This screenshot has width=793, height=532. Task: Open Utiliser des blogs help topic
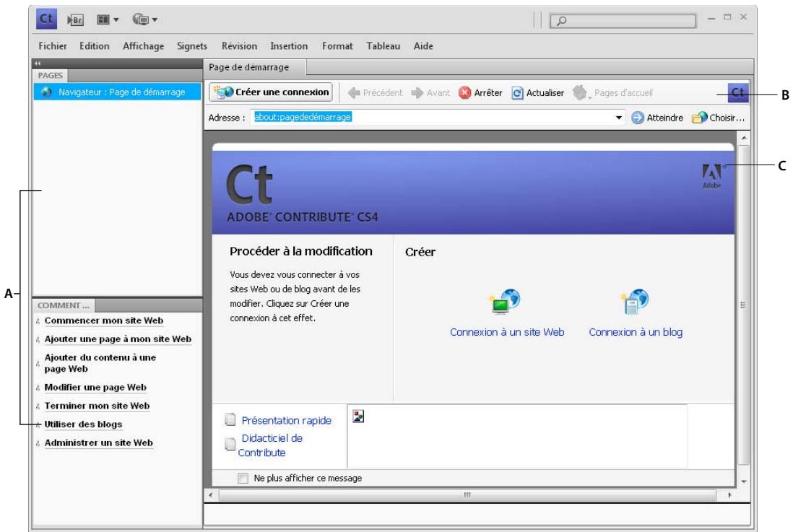pyautogui.click(x=83, y=424)
